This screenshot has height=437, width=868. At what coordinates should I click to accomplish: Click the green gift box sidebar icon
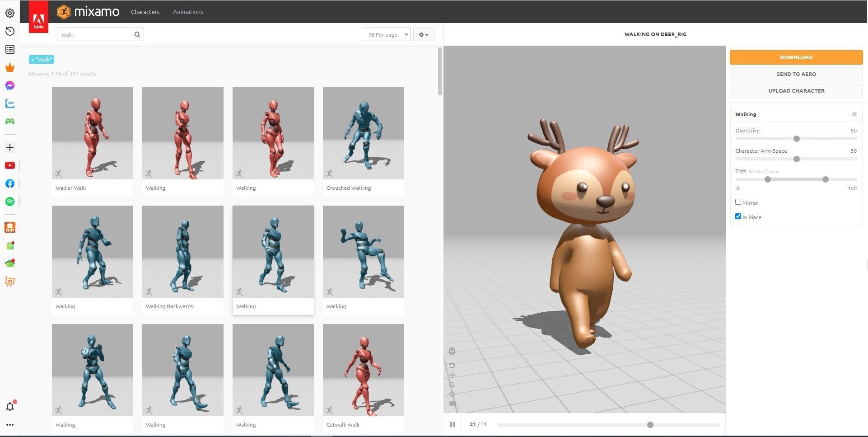pos(10,246)
